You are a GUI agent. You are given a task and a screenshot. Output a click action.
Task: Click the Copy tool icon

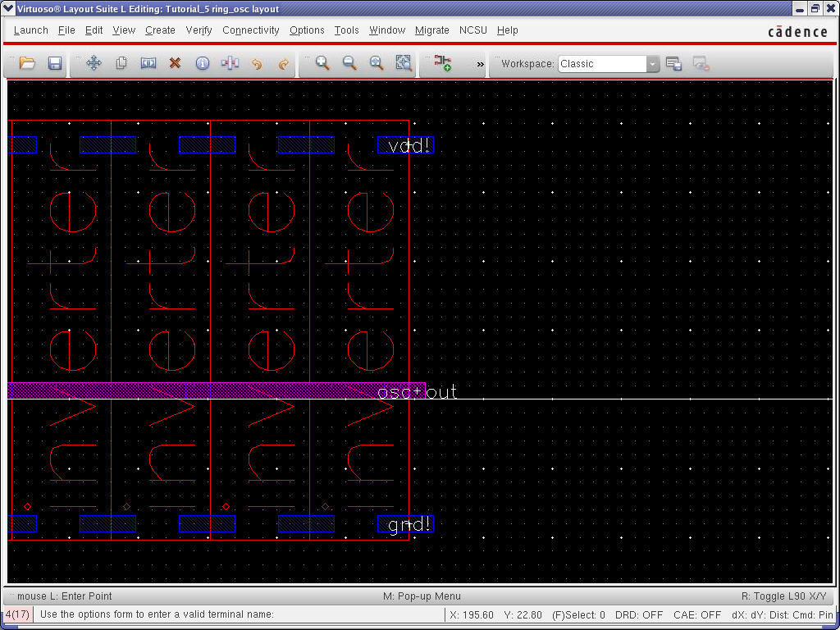click(121, 63)
